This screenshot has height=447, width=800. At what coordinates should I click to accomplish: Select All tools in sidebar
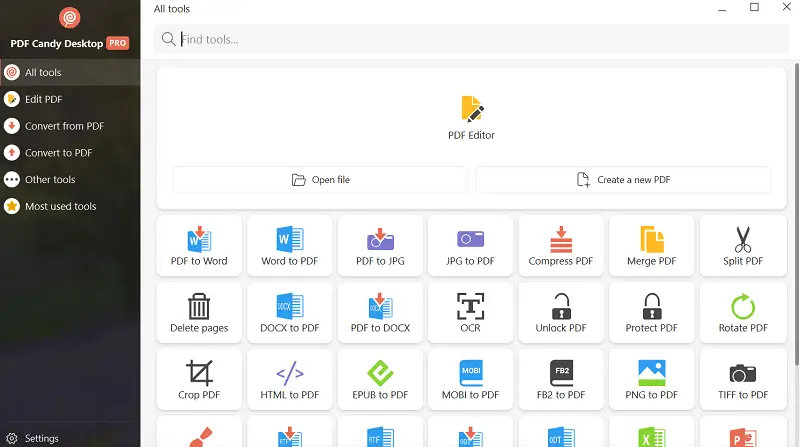coord(70,72)
